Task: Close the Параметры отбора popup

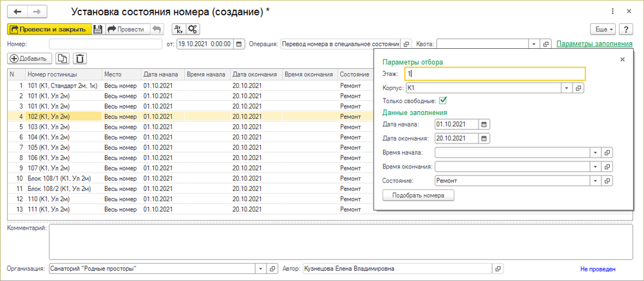Action: click(x=622, y=60)
